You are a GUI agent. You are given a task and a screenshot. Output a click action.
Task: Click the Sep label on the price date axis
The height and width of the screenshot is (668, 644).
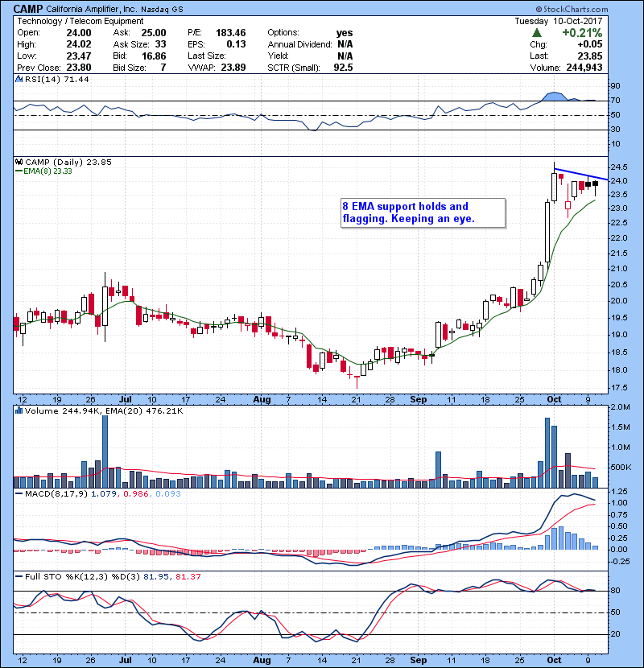(x=418, y=399)
